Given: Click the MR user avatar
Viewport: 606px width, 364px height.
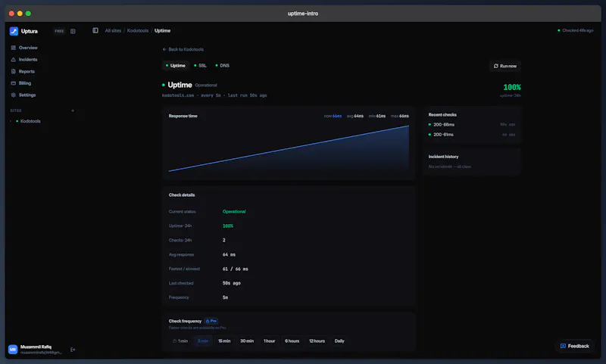Looking at the screenshot, I should click(13, 350).
